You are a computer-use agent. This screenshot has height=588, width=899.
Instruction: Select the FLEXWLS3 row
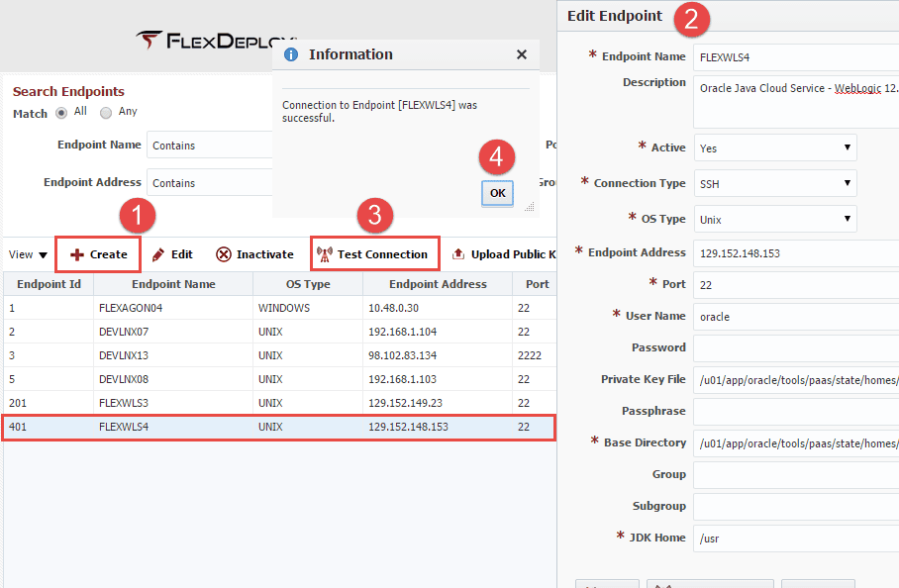click(x=280, y=403)
